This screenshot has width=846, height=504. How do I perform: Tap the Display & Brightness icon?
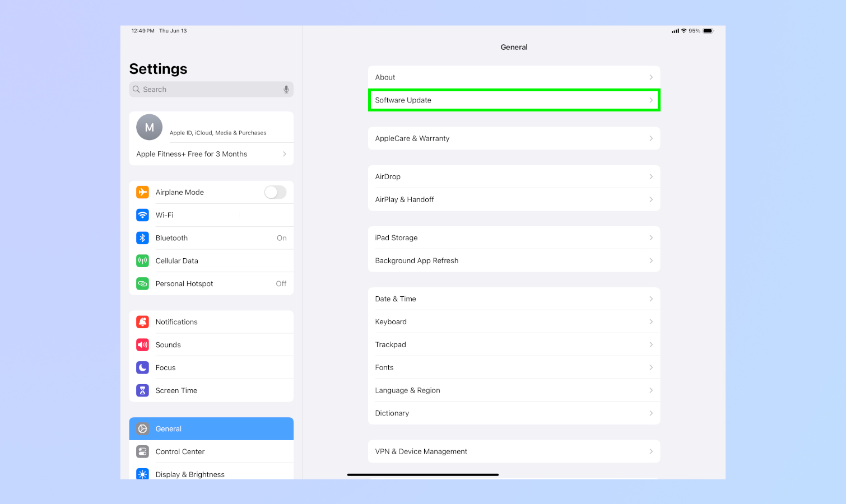[x=142, y=474]
